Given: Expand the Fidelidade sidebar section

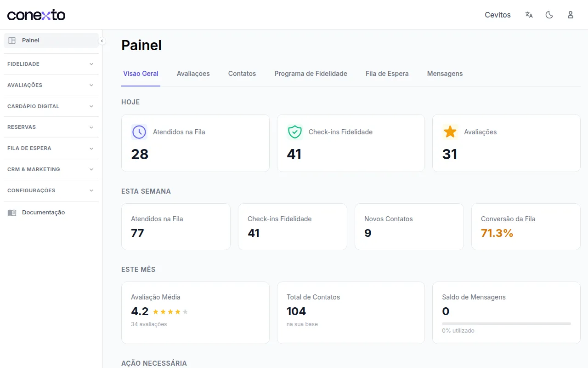Looking at the screenshot, I should [51, 64].
